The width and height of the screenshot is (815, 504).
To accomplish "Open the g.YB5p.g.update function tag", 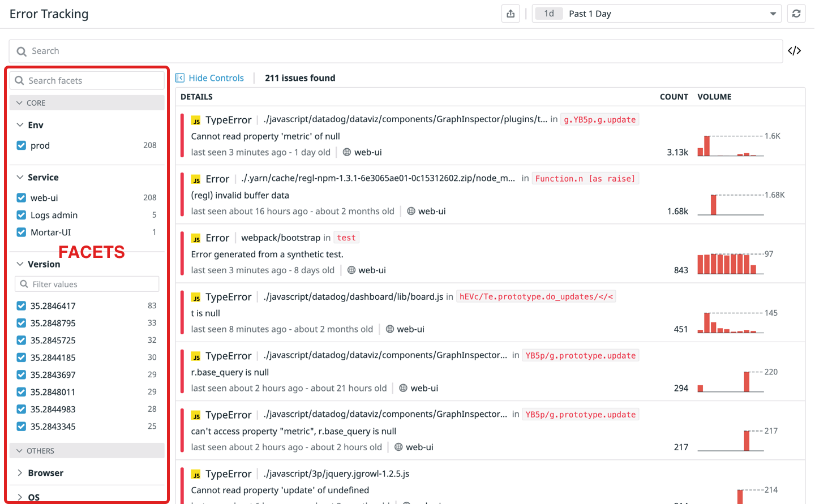I will click(599, 120).
